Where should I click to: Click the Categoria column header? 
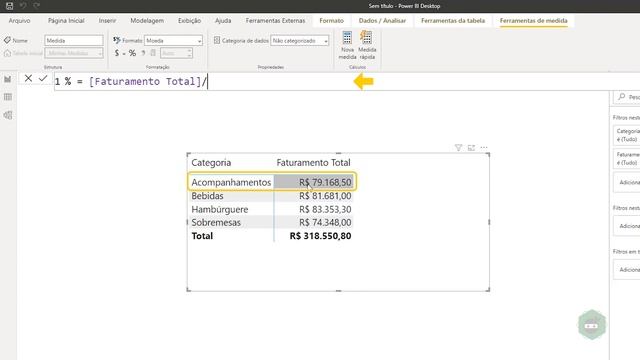pos(211,162)
